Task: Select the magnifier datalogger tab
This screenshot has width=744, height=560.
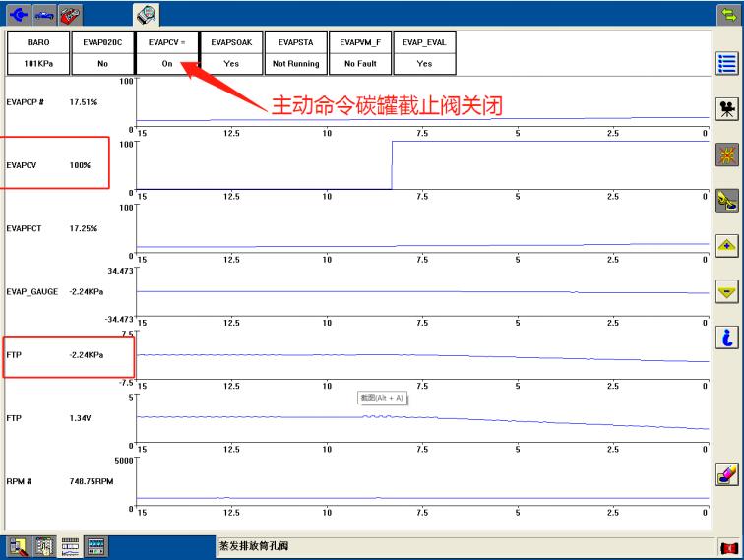Action: tap(146, 15)
